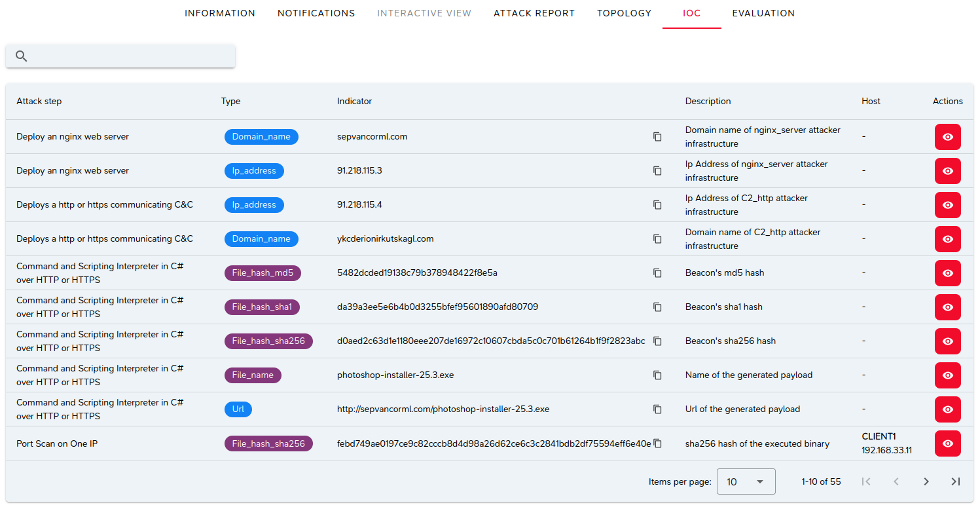The height and width of the screenshot is (509, 980).
Task: Click the Ip_address tag for 91.218.115.4
Action: pyautogui.click(x=254, y=205)
